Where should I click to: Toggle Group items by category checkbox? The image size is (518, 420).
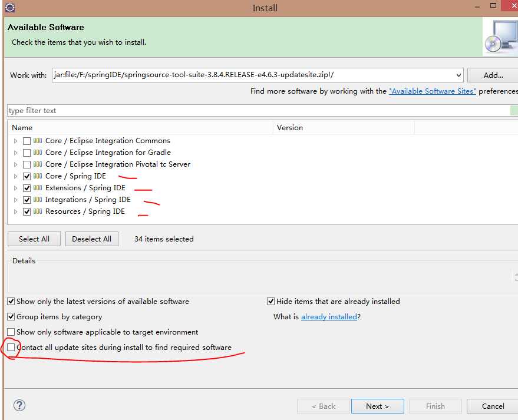[x=11, y=317]
